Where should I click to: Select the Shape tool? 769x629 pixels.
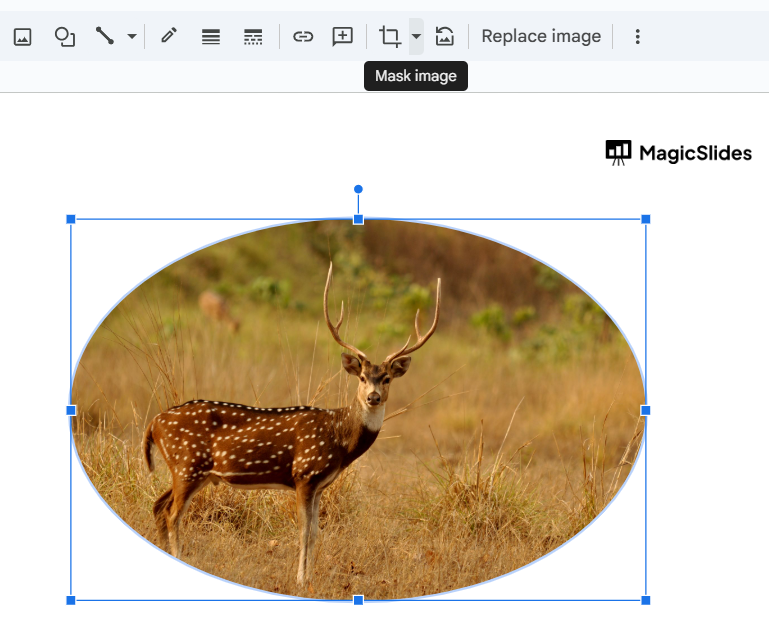tap(65, 37)
